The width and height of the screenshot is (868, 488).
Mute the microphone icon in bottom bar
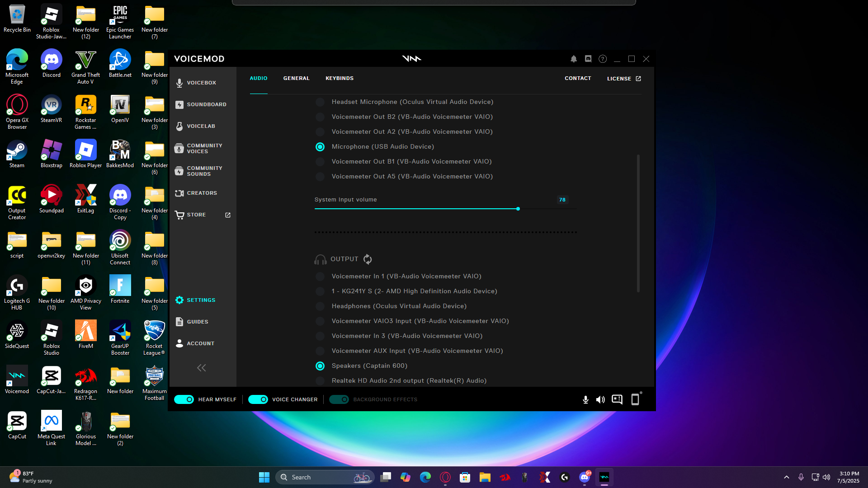585,399
